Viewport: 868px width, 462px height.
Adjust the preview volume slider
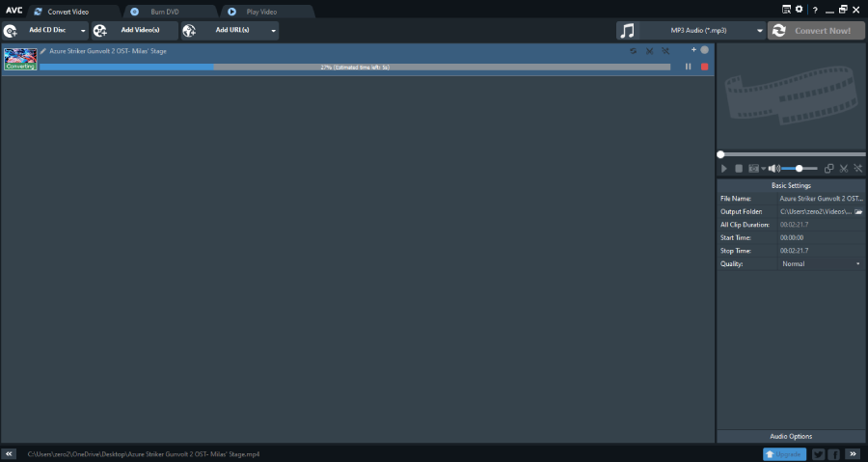point(800,168)
